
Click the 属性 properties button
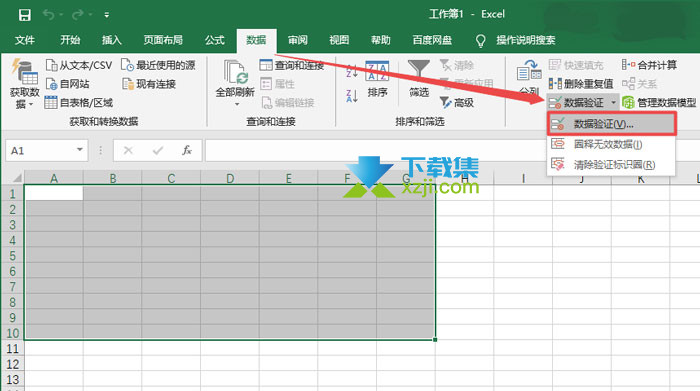(x=277, y=84)
